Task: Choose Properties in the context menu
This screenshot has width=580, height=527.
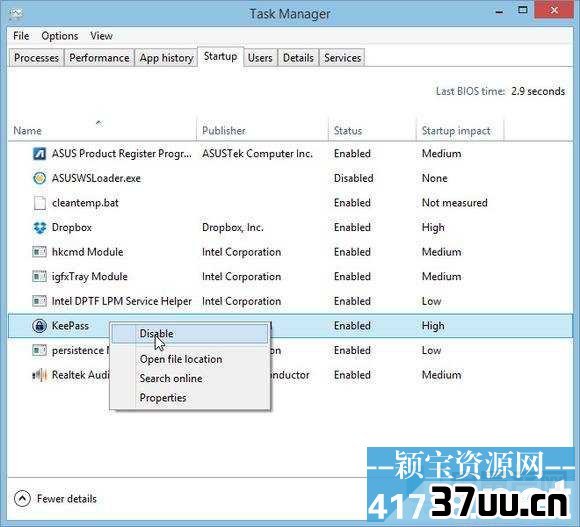Action: click(x=190, y=398)
